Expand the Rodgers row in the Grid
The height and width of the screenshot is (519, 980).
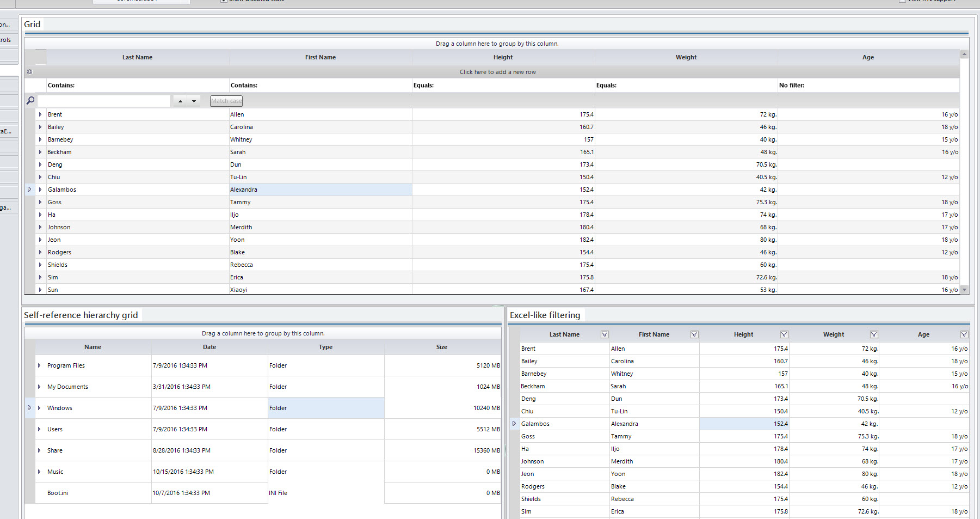(40, 252)
